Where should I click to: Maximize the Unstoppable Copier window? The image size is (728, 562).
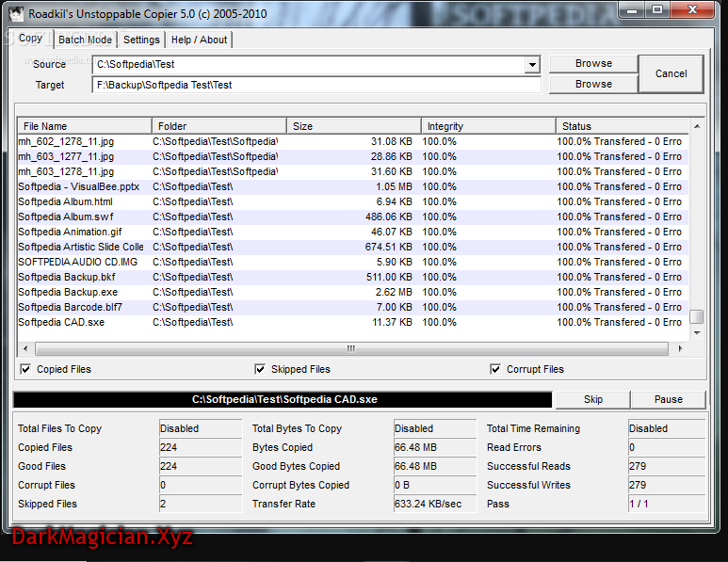(x=657, y=9)
